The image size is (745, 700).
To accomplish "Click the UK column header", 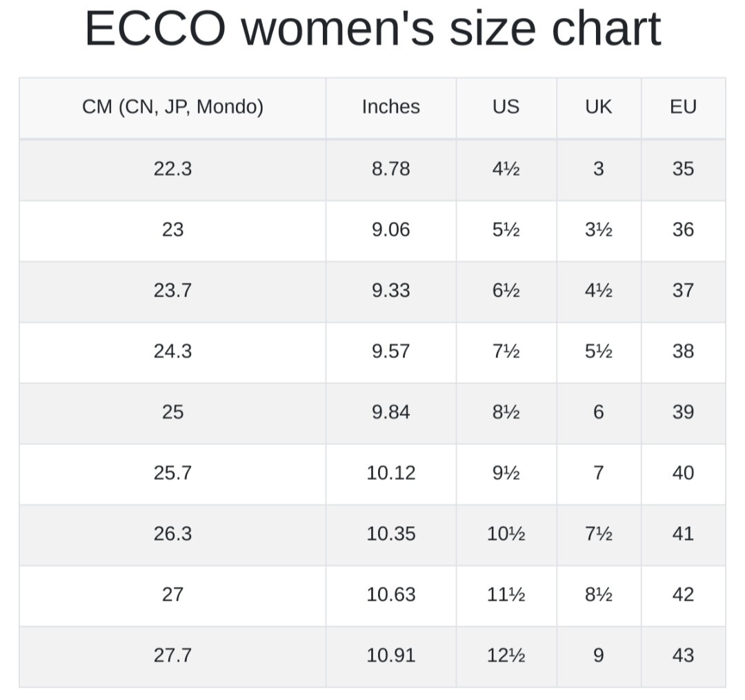I will point(598,107).
